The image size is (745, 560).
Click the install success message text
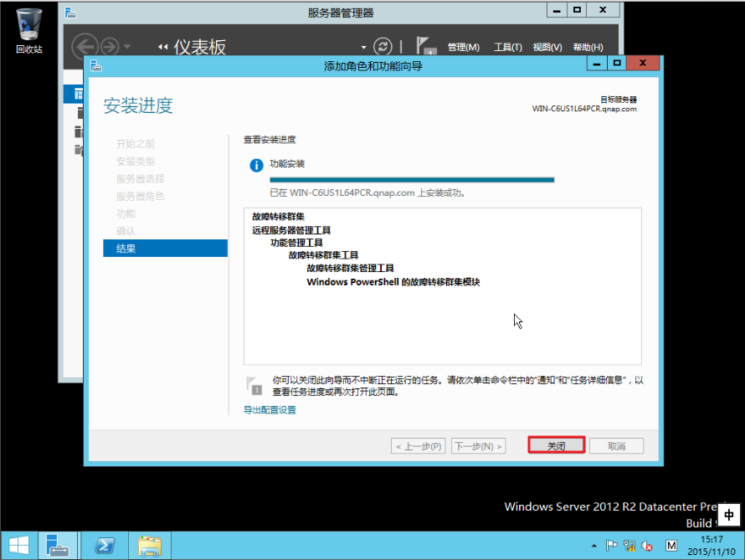[368, 193]
